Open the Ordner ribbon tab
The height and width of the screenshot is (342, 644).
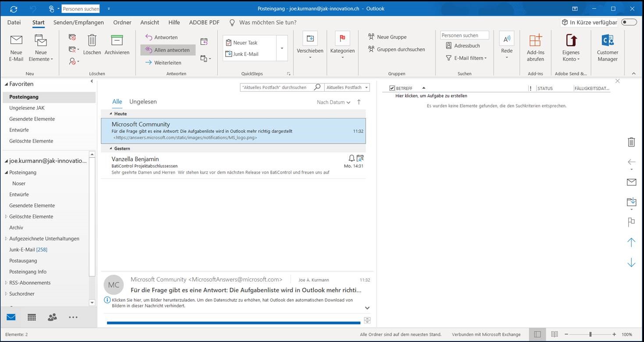(x=122, y=22)
